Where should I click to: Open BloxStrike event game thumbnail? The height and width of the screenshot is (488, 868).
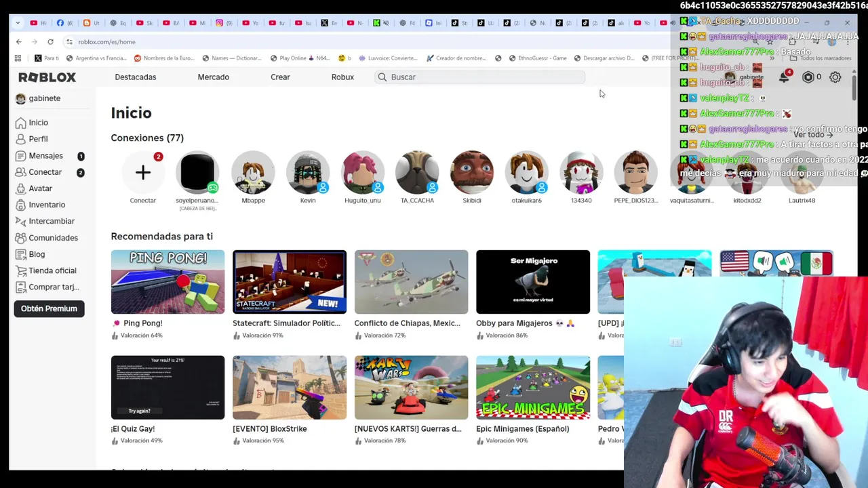tap(290, 388)
